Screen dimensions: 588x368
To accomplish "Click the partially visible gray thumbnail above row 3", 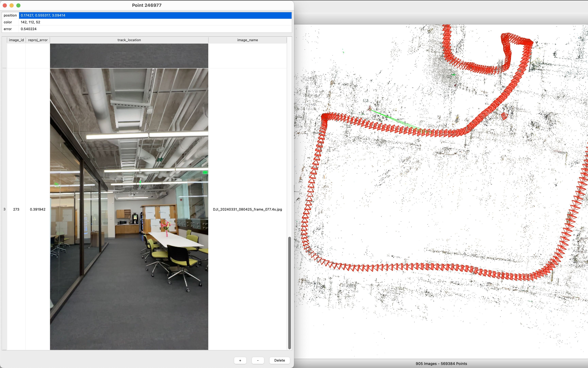I will point(129,56).
